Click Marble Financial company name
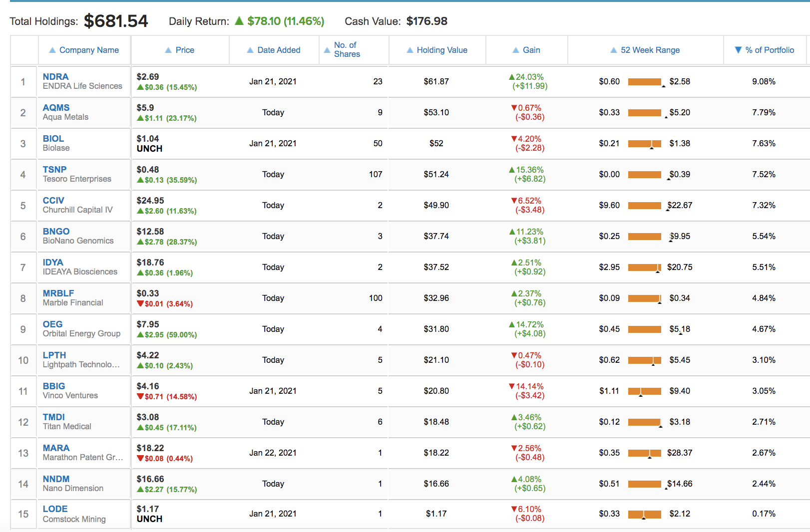Image resolution: width=810 pixels, height=532 pixels. click(73, 303)
